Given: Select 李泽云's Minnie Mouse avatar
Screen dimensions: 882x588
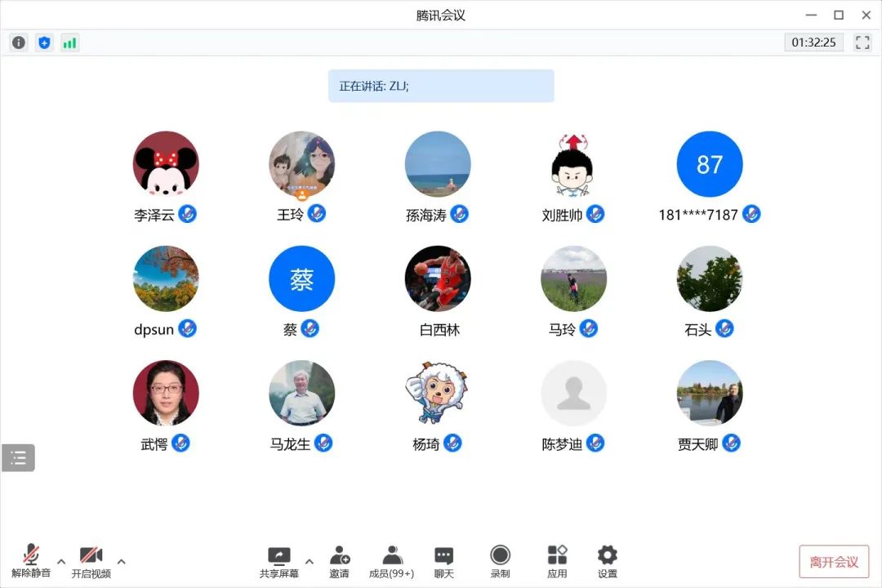Looking at the screenshot, I should pyautogui.click(x=166, y=163).
